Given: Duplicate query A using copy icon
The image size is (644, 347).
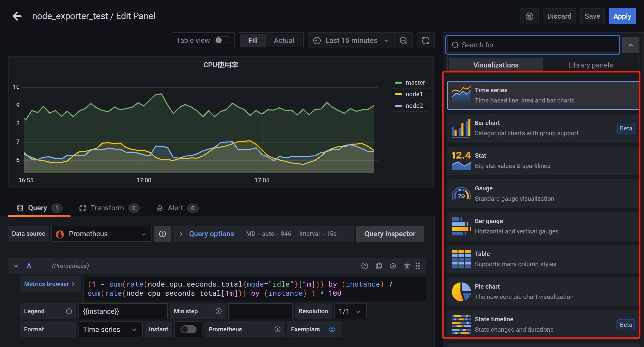Looking at the screenshot, I should pos(379,266).
